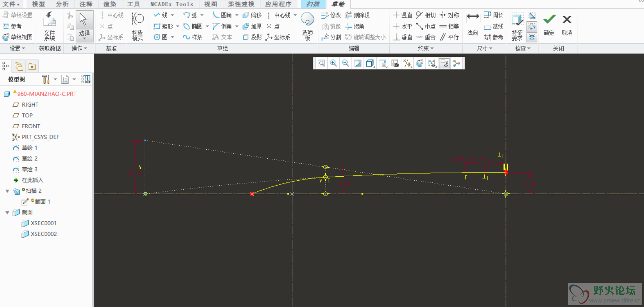Click the Delete Segment (删除段) tool
The width and height of the screenshot is (644, 307).
[357, 15]
